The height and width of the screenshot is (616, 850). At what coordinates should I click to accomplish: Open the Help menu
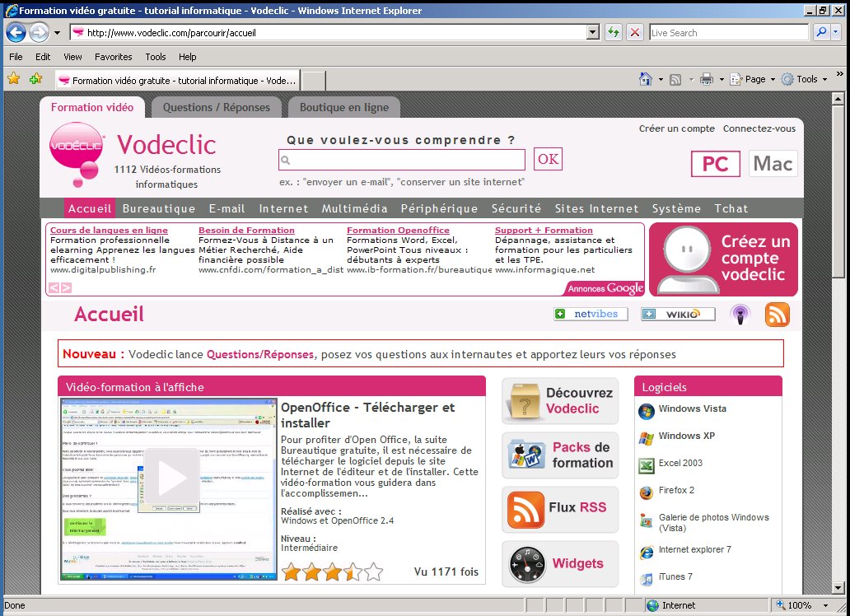(x=188, y=57)
